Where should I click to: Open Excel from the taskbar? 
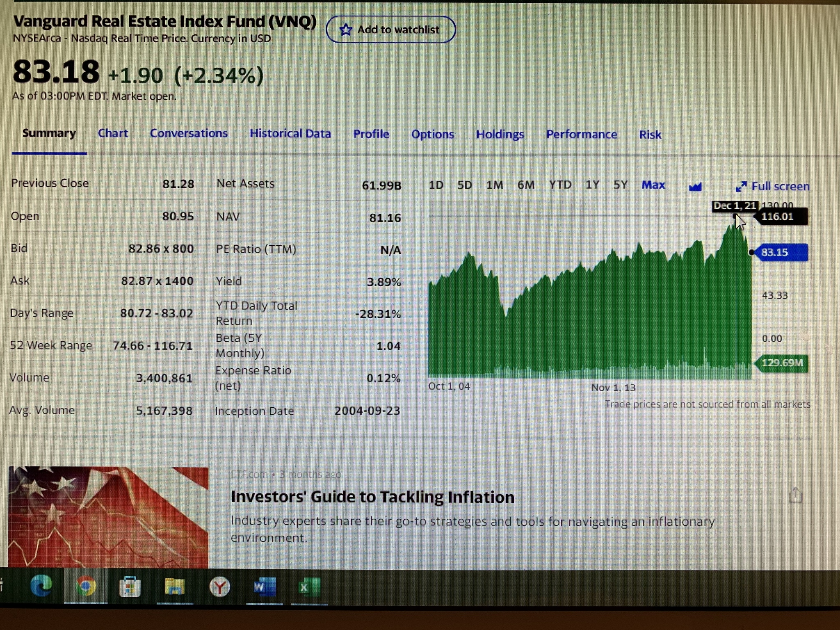[x=309, y=587]
